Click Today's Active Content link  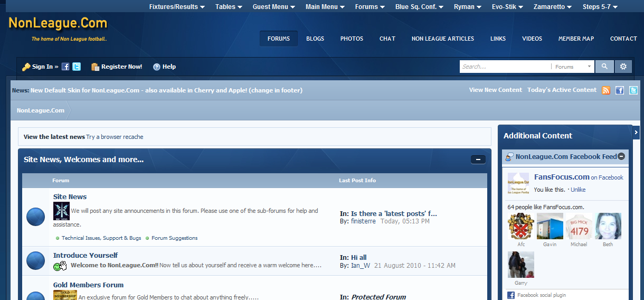click(562, 90)
